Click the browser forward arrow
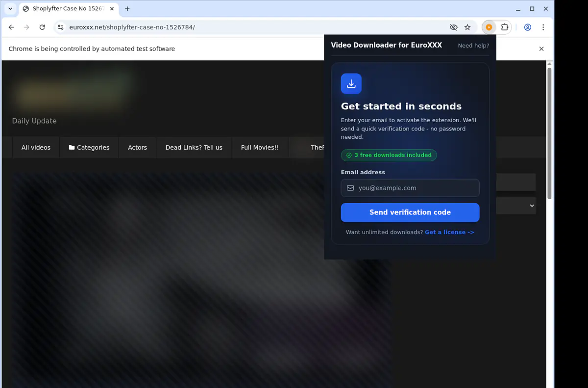Screen dimensions: 588x388 tap(26, 27)
